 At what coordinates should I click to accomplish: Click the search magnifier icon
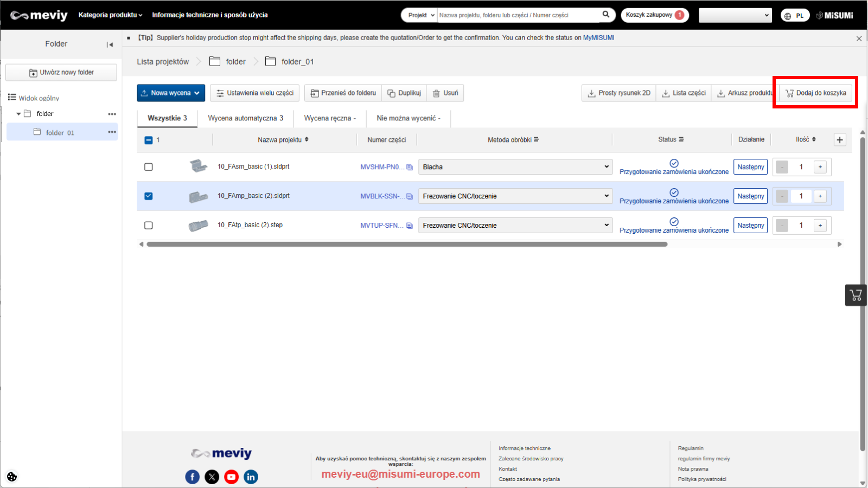[x=605, y=15]
